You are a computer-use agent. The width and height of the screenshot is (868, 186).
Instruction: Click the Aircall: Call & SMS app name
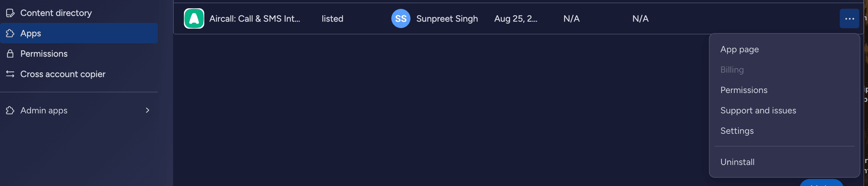pos(255,18)
